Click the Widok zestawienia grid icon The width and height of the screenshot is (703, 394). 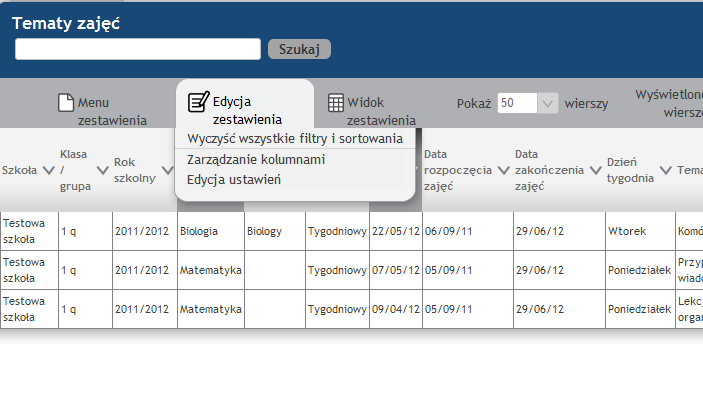tap(336, 103)
